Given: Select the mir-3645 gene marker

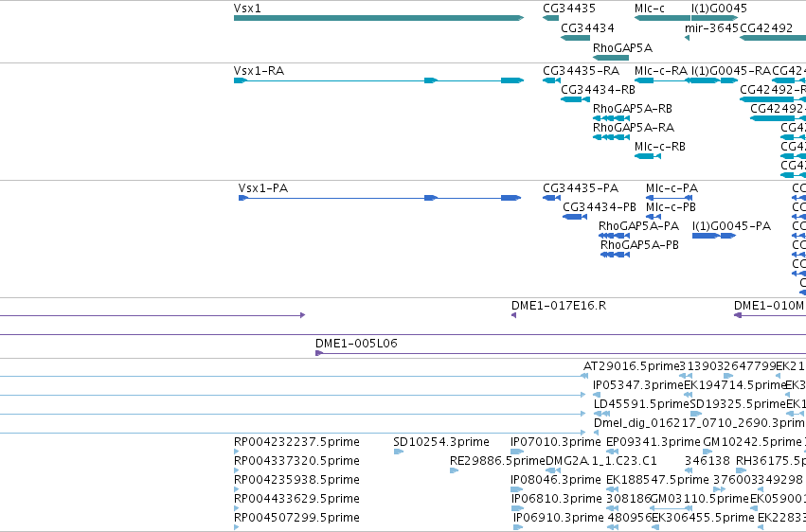Looking at the screenshot, I should (687, 38).
